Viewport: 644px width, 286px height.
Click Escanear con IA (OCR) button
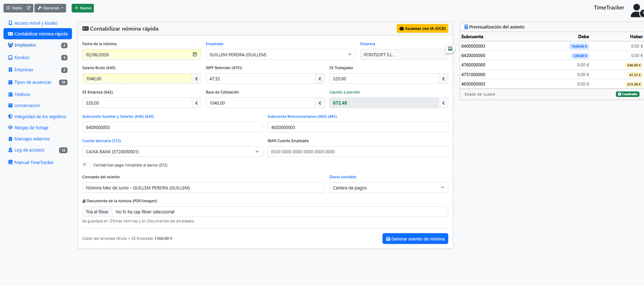click(x=423, y=29)
